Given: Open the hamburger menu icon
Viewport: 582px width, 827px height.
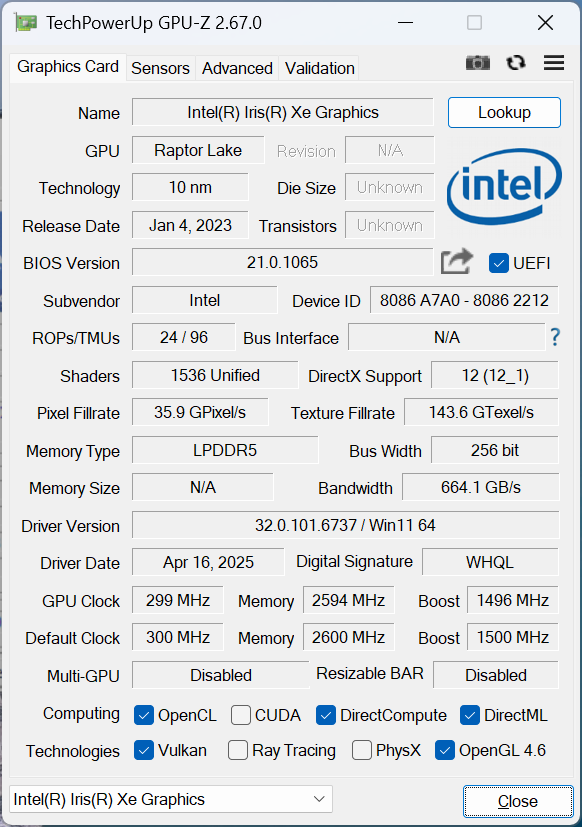Looking at the screenshot, I should 554,63.
